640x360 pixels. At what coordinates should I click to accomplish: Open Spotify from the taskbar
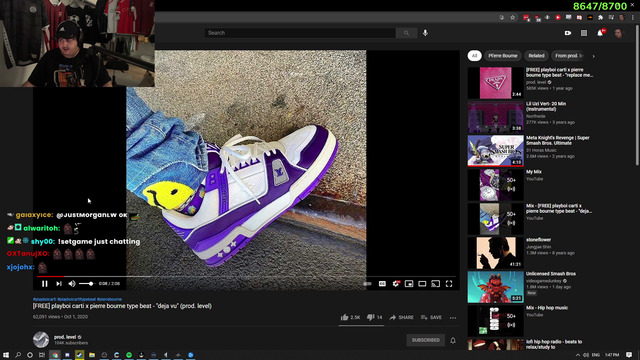(x=129, y=355)
